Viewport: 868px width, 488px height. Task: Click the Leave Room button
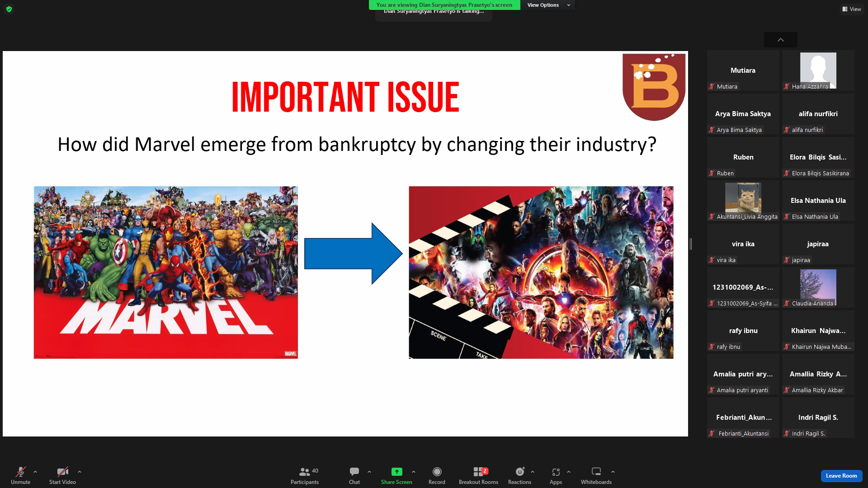click(841, 476)
